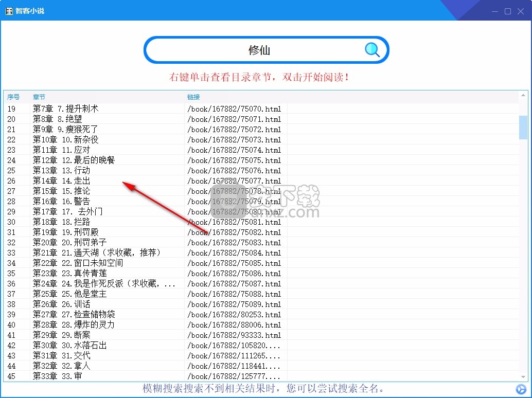This screenshot has width=532, height=398.
Task: Close the 智客小说 window
Action: click(521, 11)
